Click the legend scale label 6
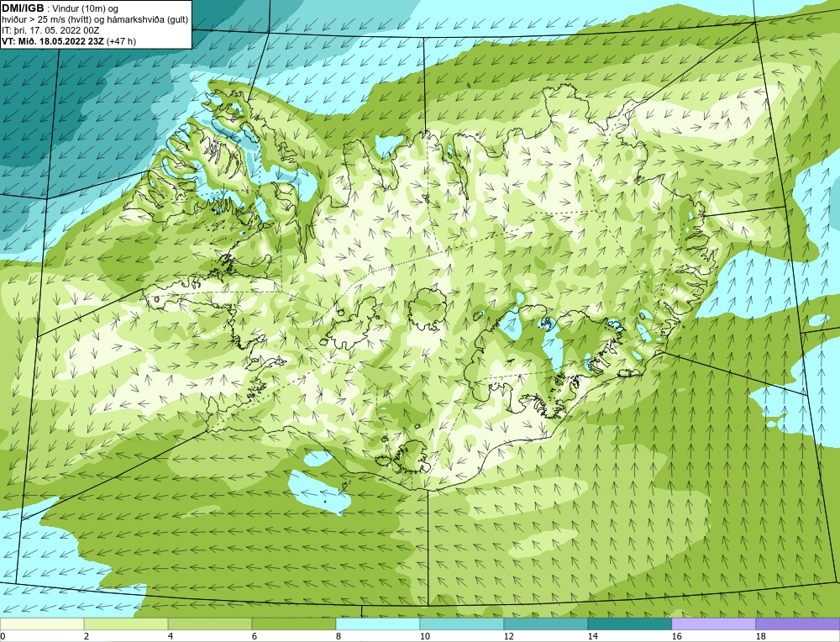 tap(255, 636)
